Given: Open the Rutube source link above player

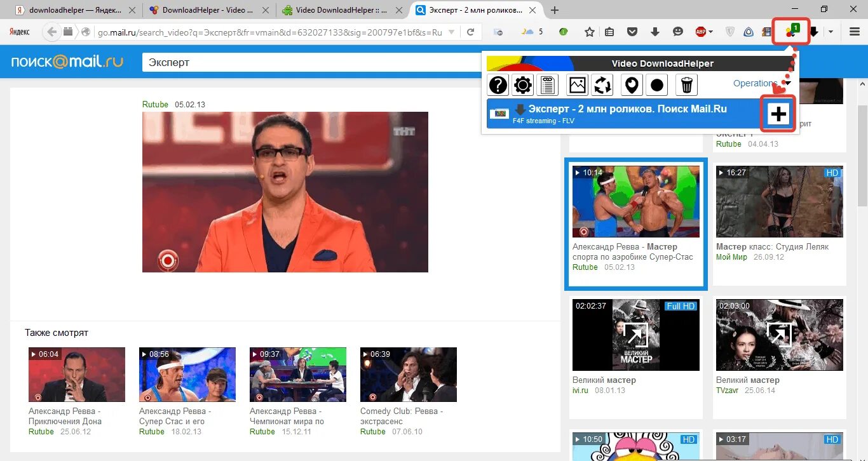Looking at the screenshot, I should [155, 105].
